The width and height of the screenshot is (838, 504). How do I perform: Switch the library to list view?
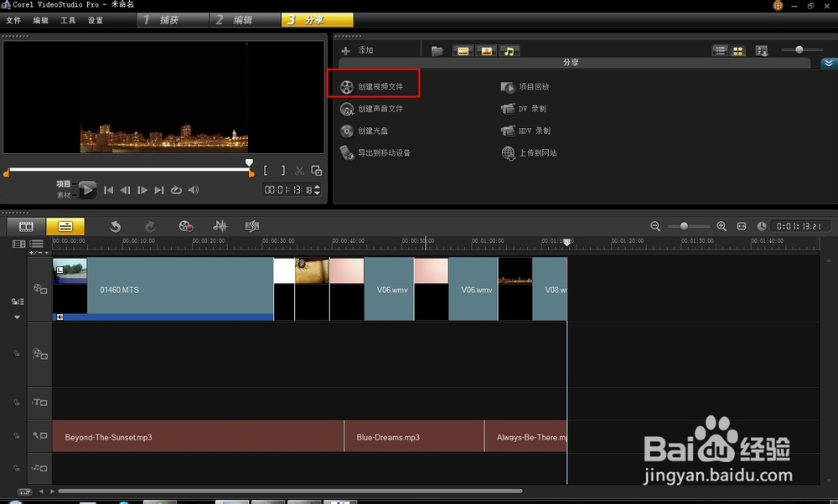[x=721, y=51]
